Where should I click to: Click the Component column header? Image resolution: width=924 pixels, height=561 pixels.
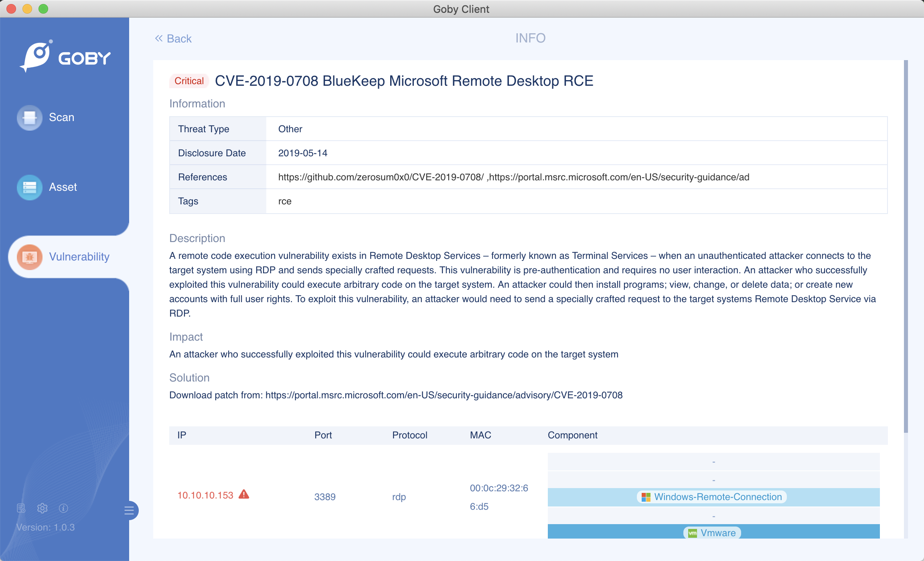572,435
